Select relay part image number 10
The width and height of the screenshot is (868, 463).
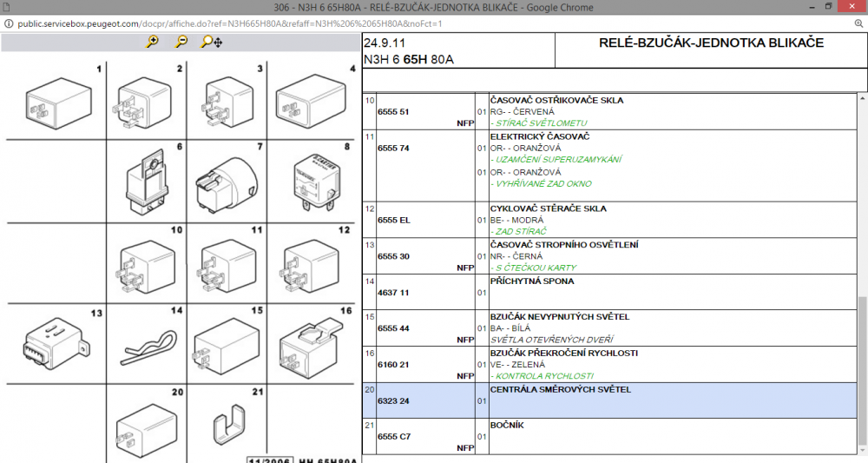pos(145,267)
